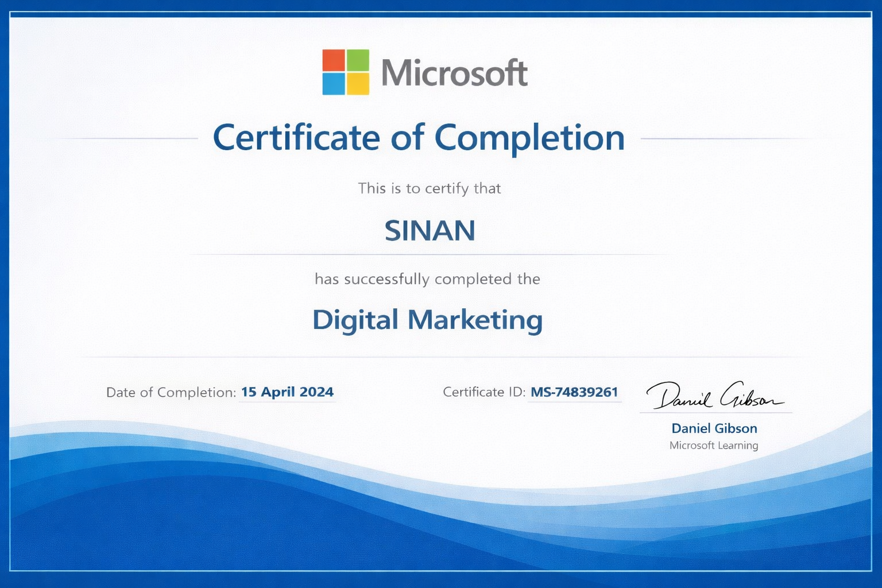Click the horizontal line under the name SINAN
The width and height of the screenshot is (882, 588).
click(430, 254)
